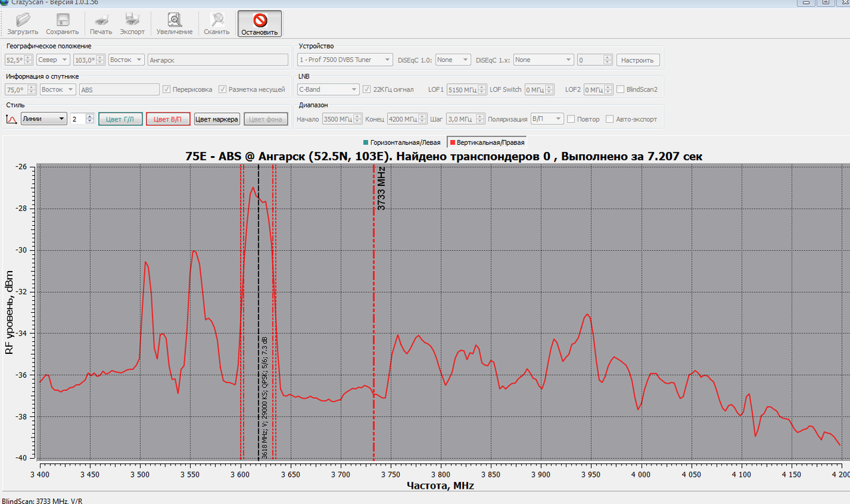The height and width of the screenshot is (504, 850).
Task: Click the 103,0° longitude spin box
Action: click(89, 60)
